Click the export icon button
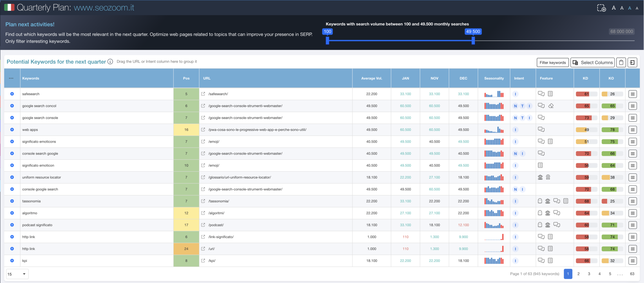This screenshot has width=644, height=283. pos(632,63)
